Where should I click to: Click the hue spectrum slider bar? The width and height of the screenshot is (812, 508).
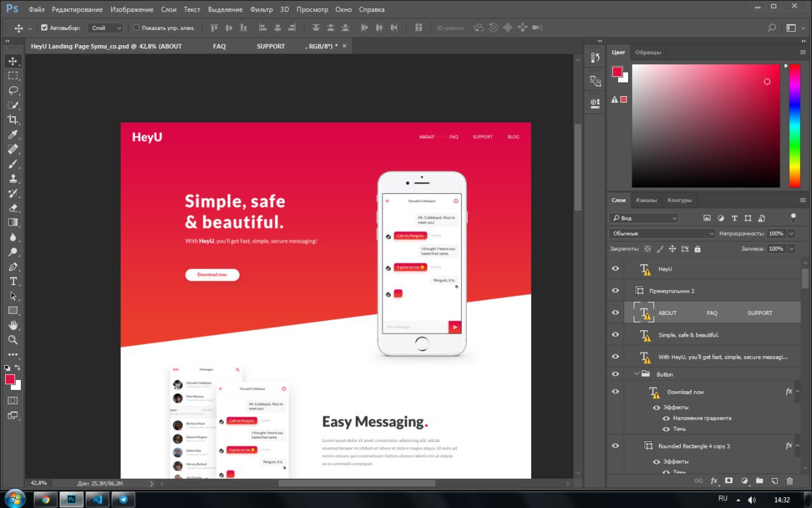pyautogui.click(x=794, y=126)
